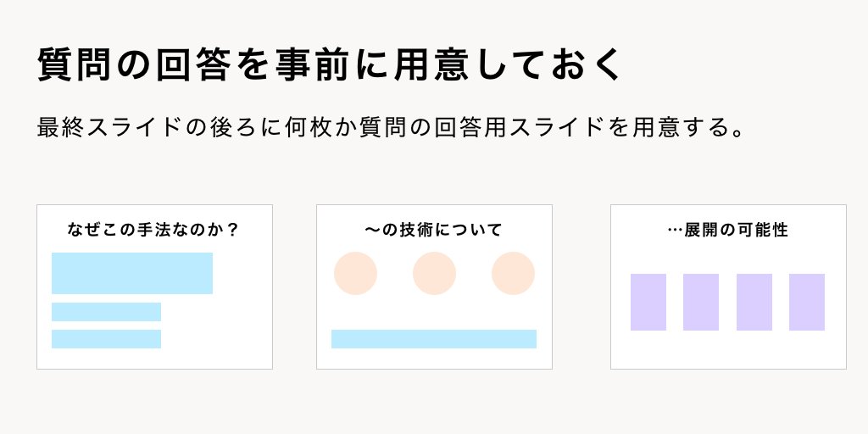This screenshot has height=434, width=868.
Task: Click the …展開の可能性 slide title
Action: click(728, 229)
